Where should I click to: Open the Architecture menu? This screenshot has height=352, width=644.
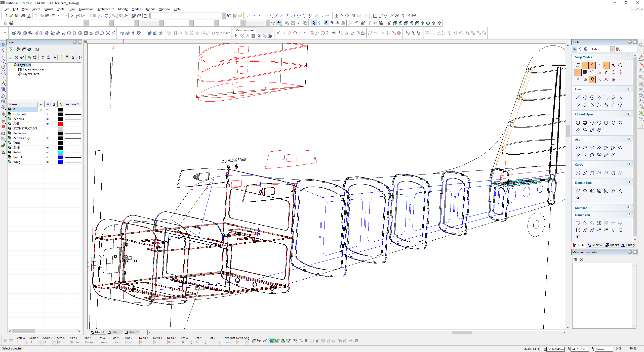point(106,9)
